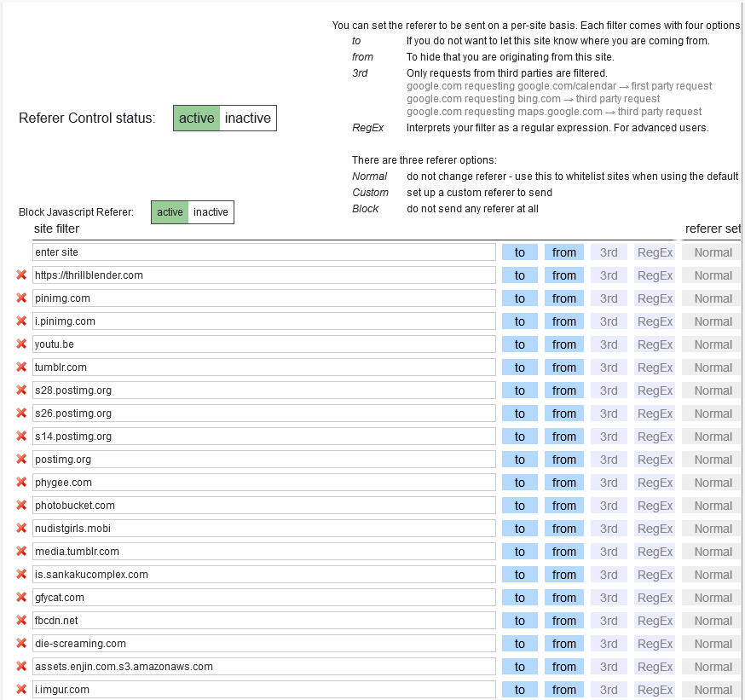This screenshot has width=745, height=700.
Task: Toggle 'from' option for nudistgirls.mobi
Action: (x=564, y=529)
